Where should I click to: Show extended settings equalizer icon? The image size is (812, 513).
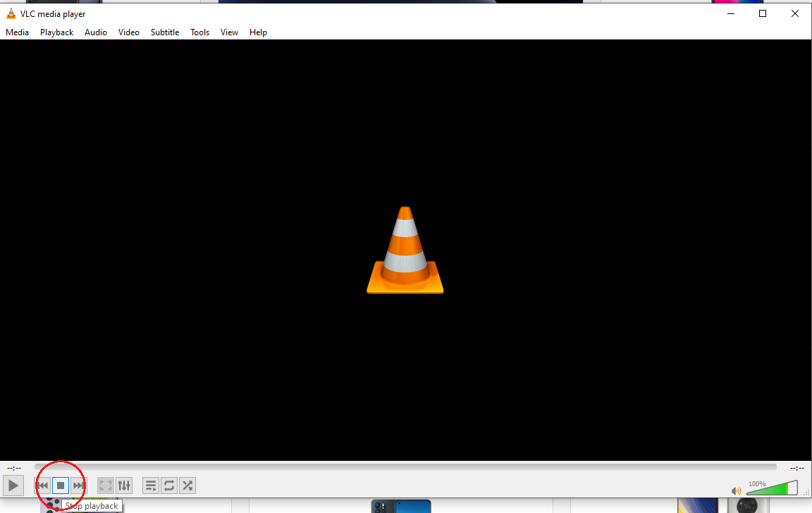click(124, 486)
